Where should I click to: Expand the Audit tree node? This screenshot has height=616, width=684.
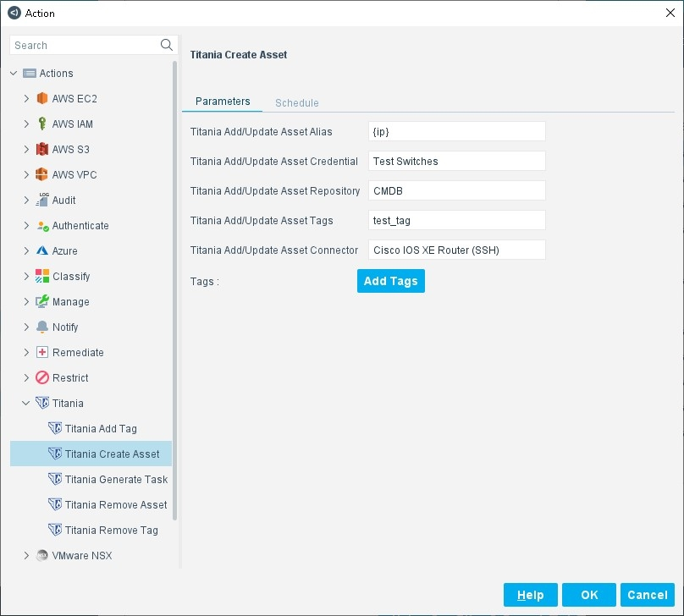pyautogui.click(x=26, y=201)
